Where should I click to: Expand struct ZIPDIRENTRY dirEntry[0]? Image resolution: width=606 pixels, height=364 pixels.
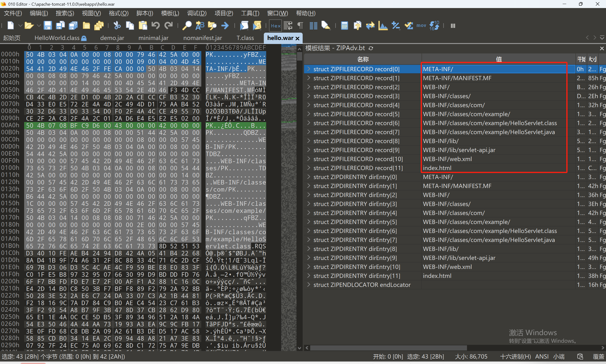[309, 177]
